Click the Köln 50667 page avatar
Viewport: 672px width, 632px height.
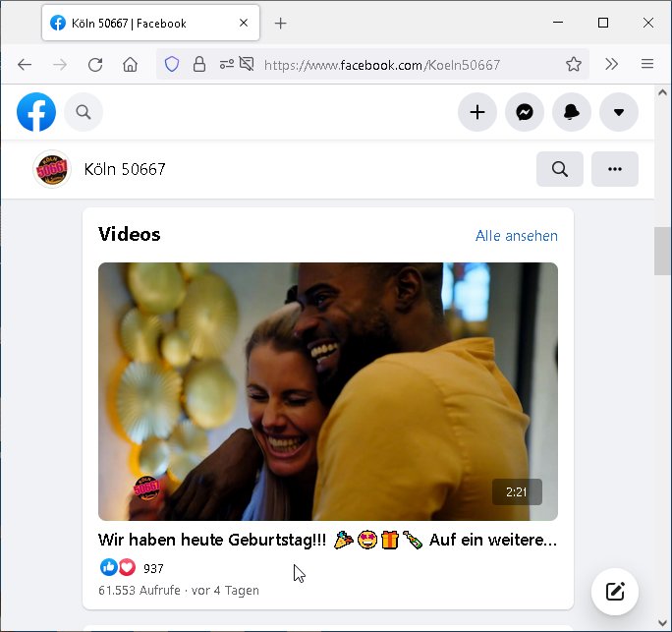(x=51, y=169)
